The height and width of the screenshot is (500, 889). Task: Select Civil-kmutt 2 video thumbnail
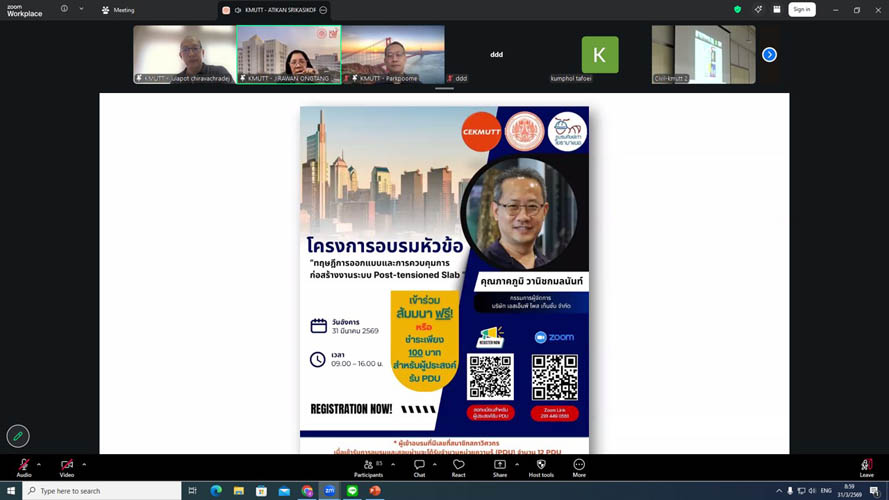[x=704, y=54]
